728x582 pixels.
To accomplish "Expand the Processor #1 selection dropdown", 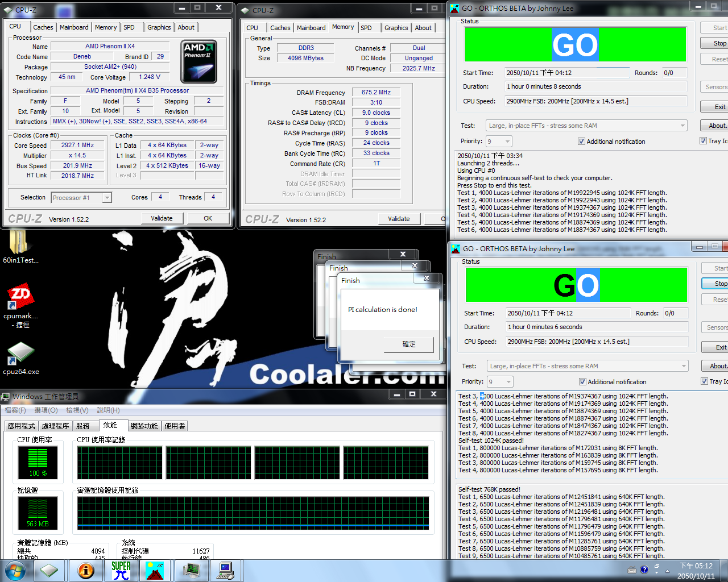I will [x=106, y=198].
